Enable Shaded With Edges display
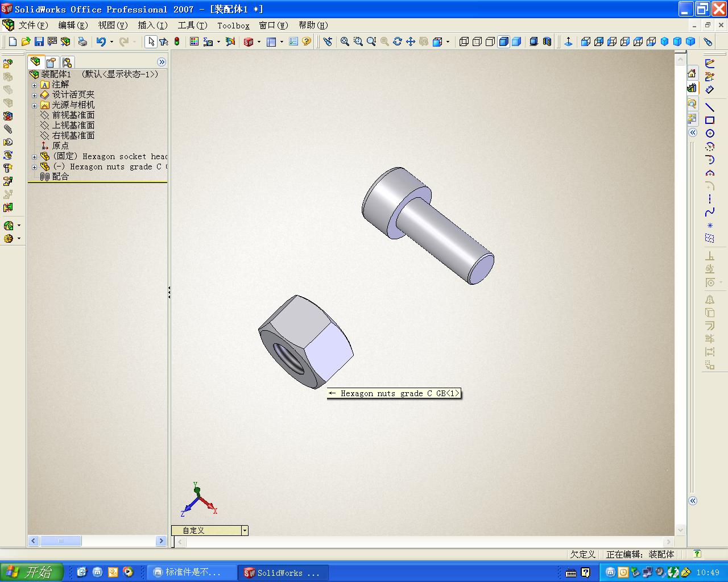 [x=503, y=41]
